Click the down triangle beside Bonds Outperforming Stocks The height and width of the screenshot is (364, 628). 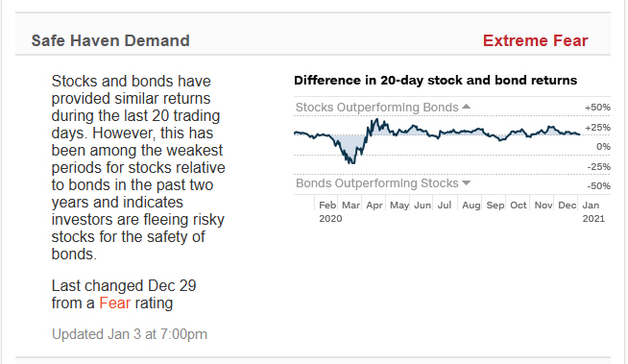point(466,183)
